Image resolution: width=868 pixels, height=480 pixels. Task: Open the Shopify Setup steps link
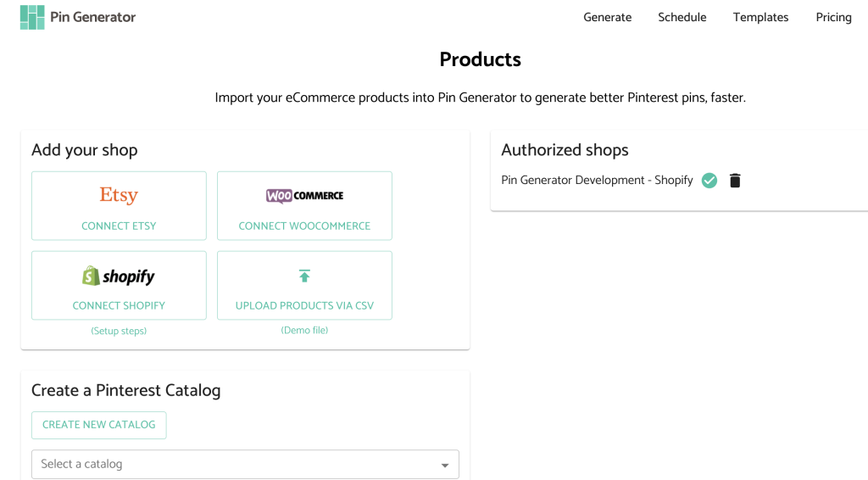point(119,331)
